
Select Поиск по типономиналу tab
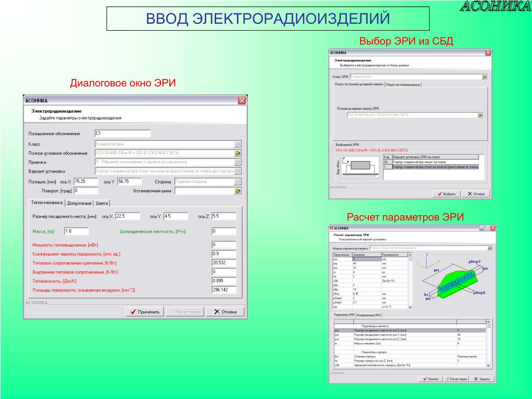pyautogui.click(x=403, y=85)
